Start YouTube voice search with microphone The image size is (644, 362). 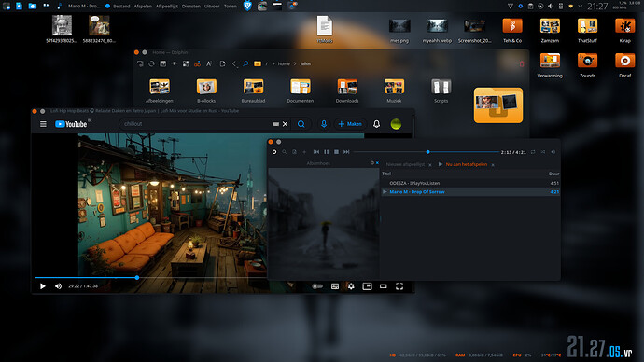pos(324,124)
